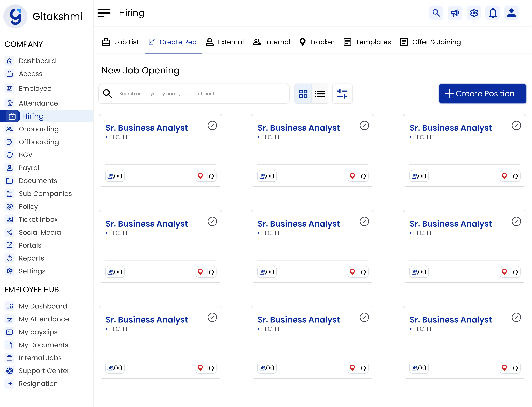Click HQ location badge on top-right card
The width and height of the screenshot is (532, 407).
point(510,176)
